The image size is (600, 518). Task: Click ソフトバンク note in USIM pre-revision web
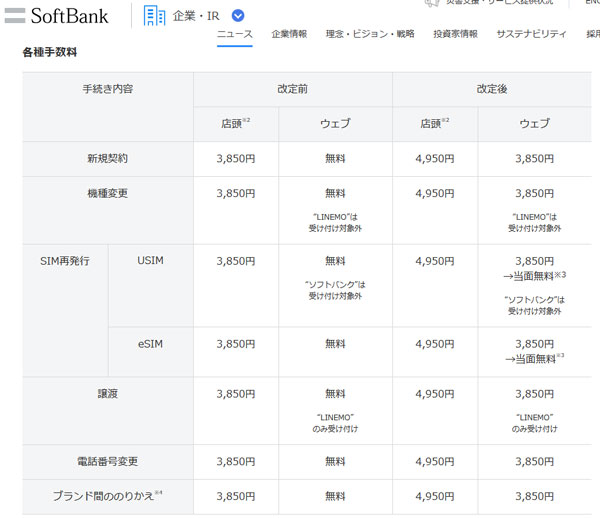click(335, 290)
